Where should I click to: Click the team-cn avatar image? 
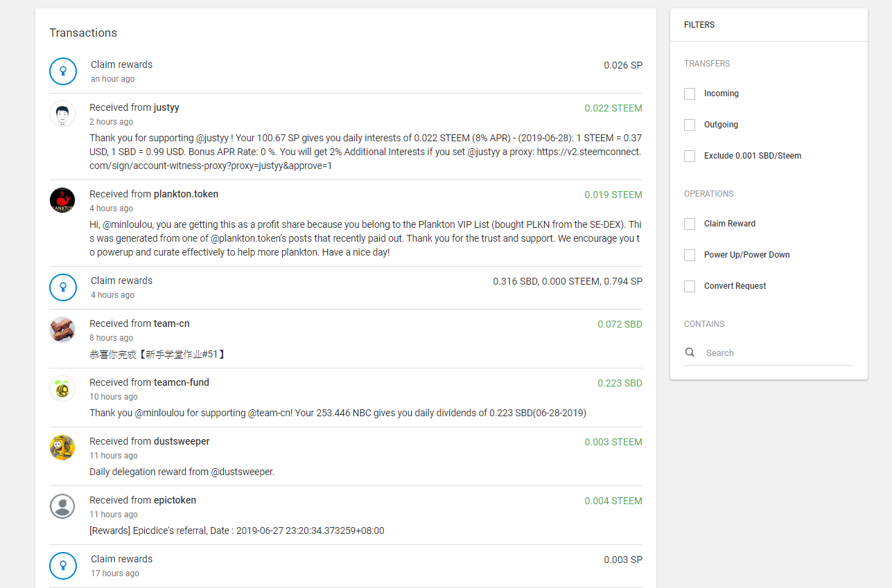point(62,330)
